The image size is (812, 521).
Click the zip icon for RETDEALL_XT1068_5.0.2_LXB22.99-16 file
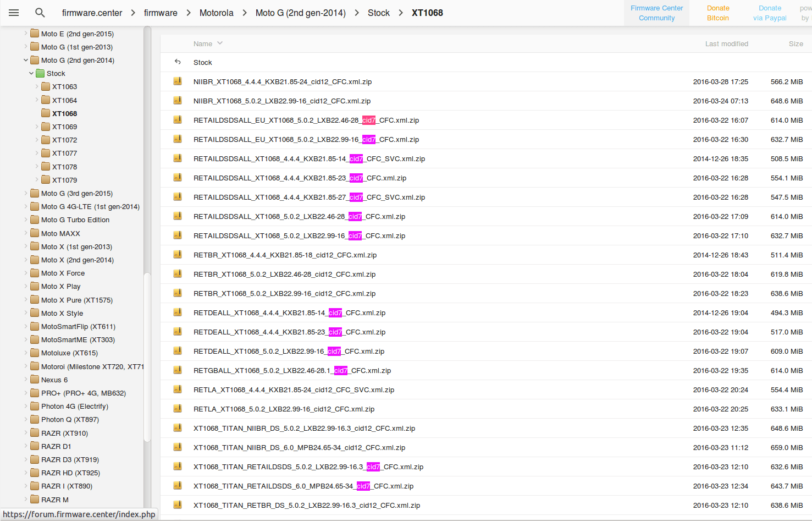click(x=178, y=351)
